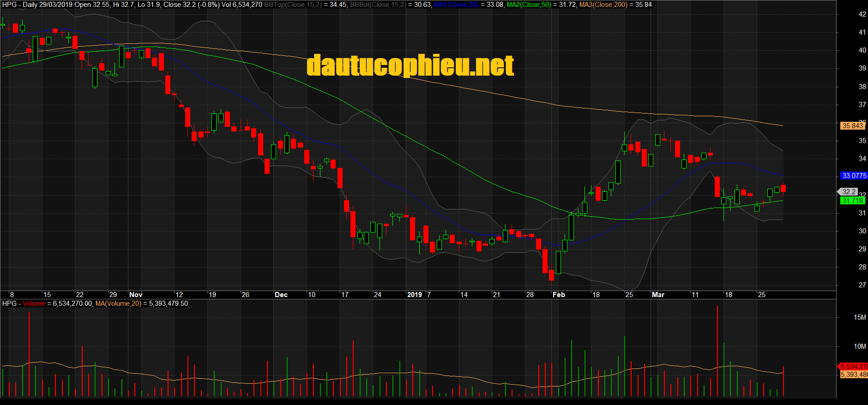Click the red Volume label in the volume pane
Viewport: 868px width, 405px height.
coord(34,304)
